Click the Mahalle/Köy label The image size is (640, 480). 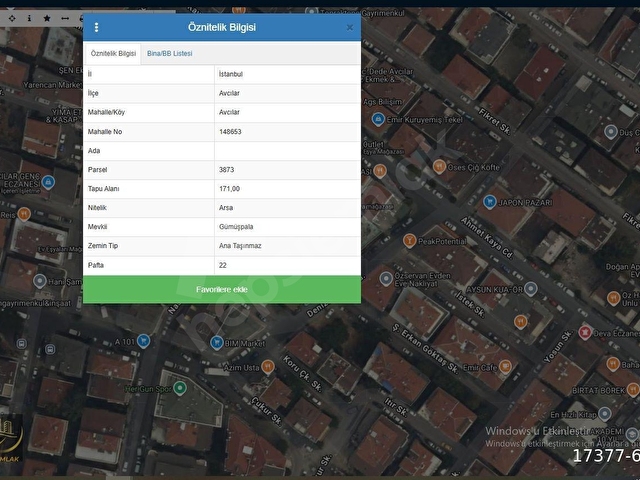106,112
